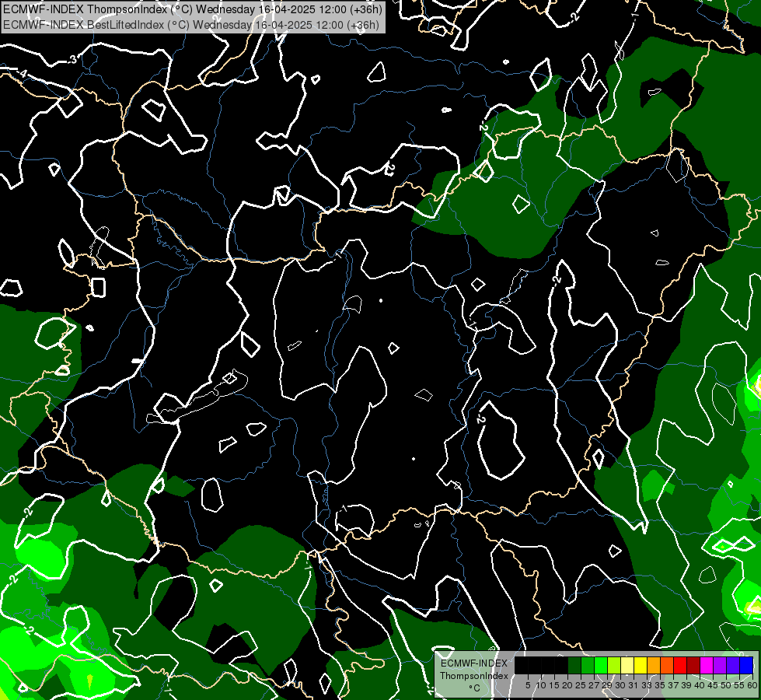Click the ThompsonIndex title line at top
Viewport: 761px width, 700px height.
coord(193,9)
